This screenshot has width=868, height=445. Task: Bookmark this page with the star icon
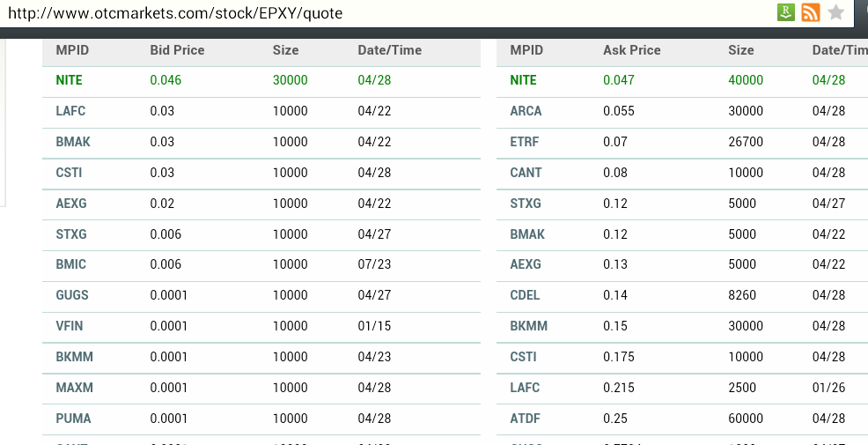(836, 12)
